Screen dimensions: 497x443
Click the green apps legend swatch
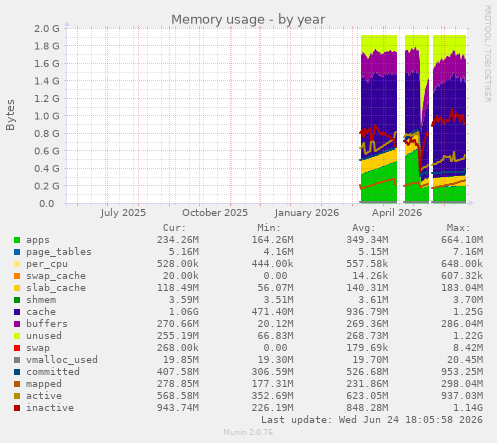click(17, 240)
